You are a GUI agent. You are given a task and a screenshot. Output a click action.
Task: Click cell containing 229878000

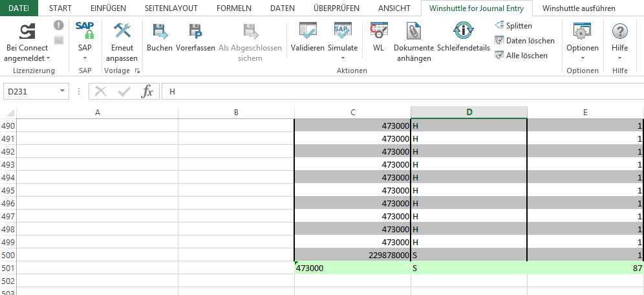[x=353, y=255]
